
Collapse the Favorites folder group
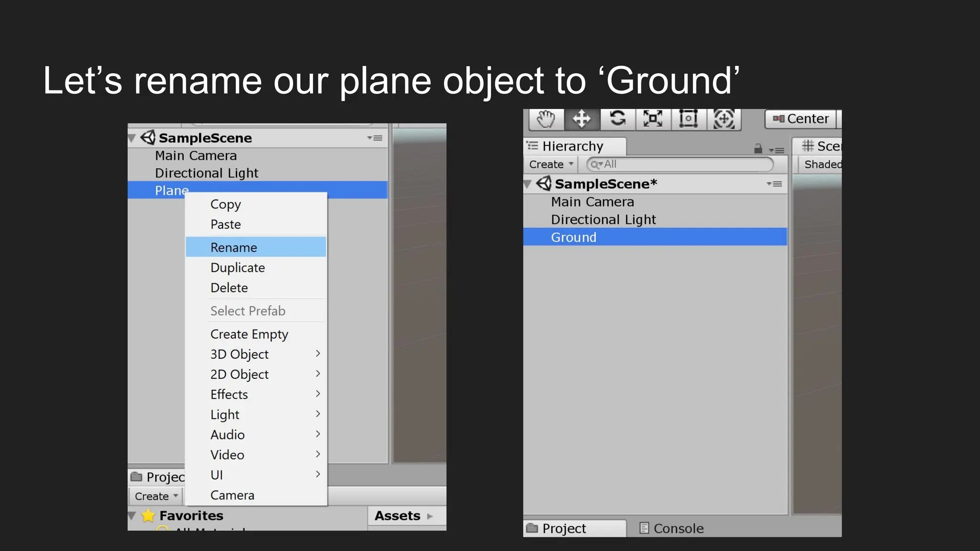(132, 516)
